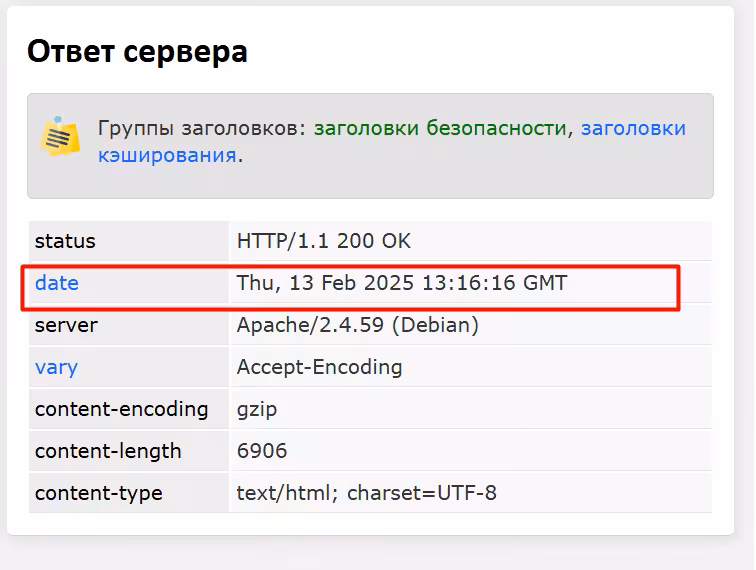The image size is (756, 570).
Task: Select the 'gzip' value
Action: coord(257,410)
